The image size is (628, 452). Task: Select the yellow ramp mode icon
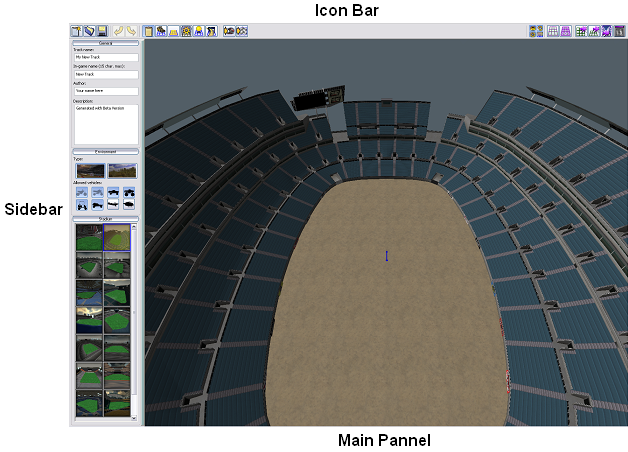click(173, 31)
